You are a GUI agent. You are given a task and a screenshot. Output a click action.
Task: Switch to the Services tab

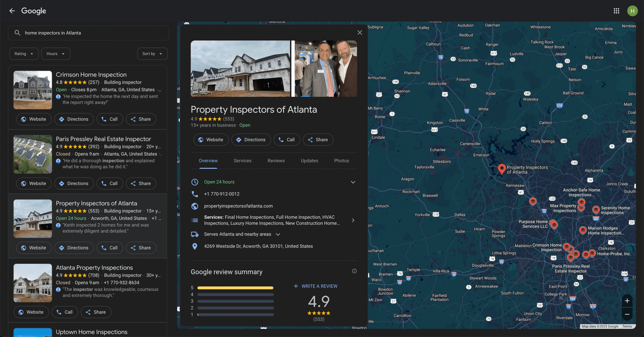[243, 161]
